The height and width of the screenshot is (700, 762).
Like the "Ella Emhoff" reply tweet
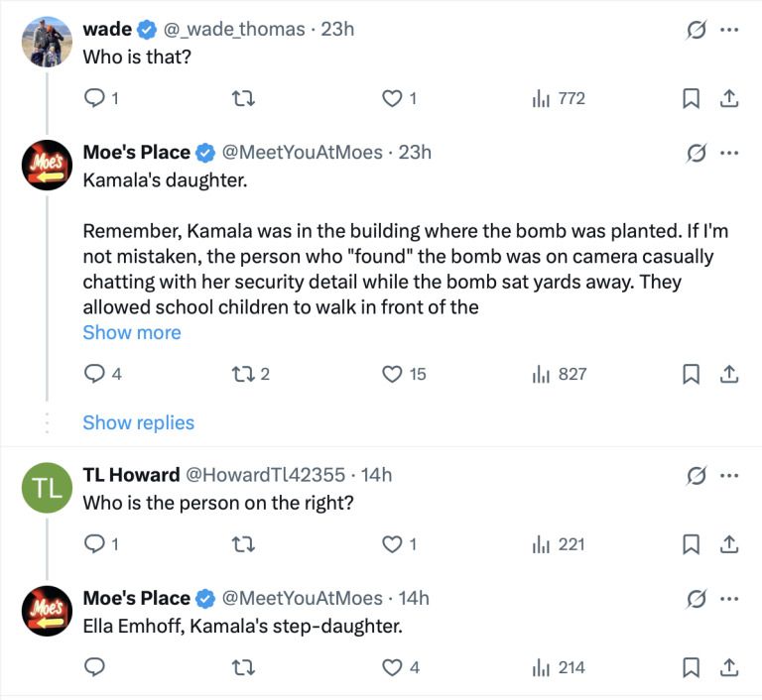click(x=393, y=667)
